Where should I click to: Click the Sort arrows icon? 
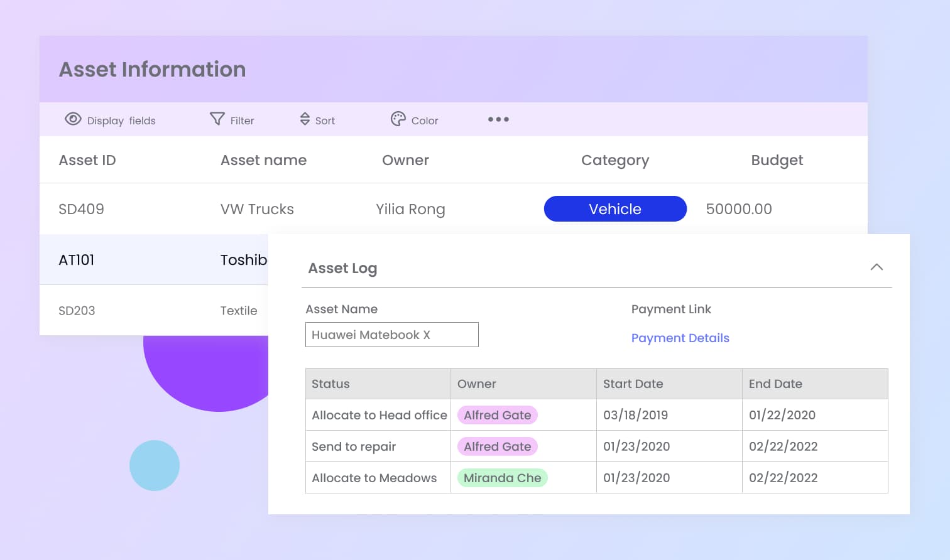click(x=305, y=119)
